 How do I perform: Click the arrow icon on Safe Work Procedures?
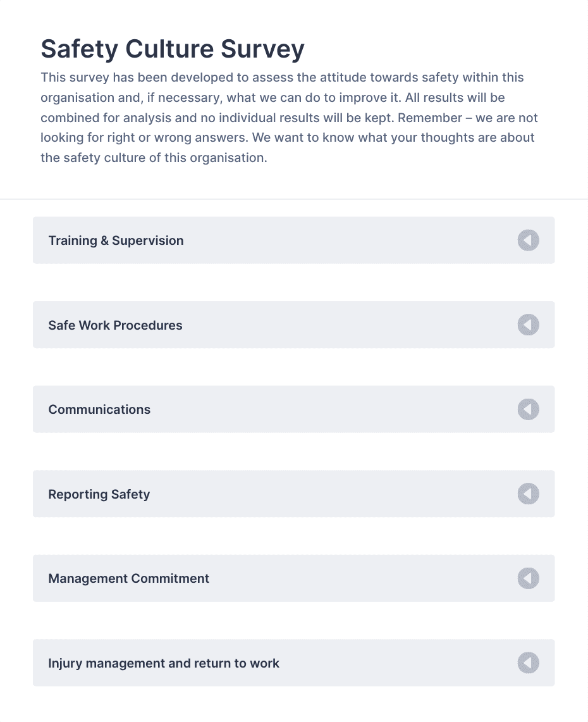point(528,325)
